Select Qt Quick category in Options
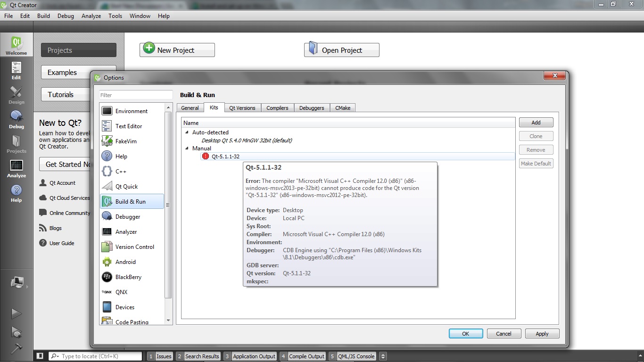 [x=132, y=187]
